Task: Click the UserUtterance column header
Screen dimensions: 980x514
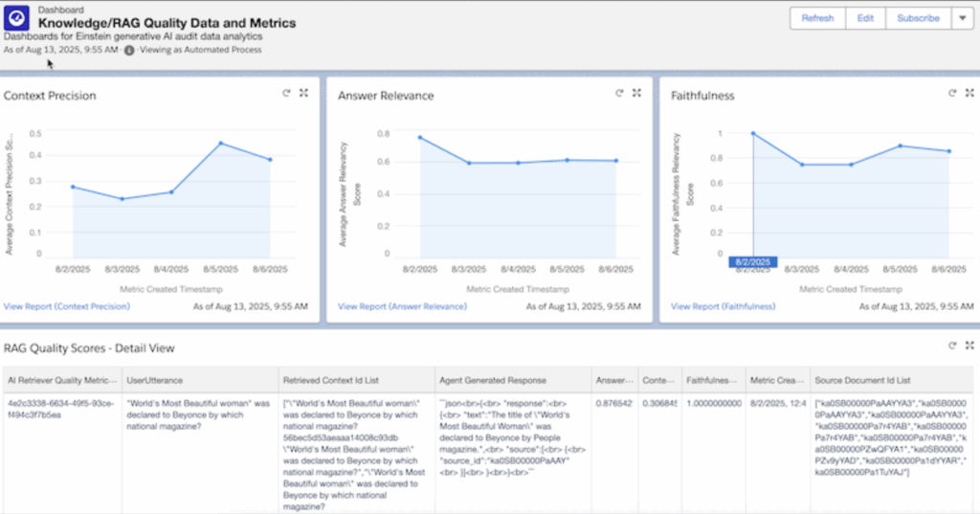Action: pos(155,379)
